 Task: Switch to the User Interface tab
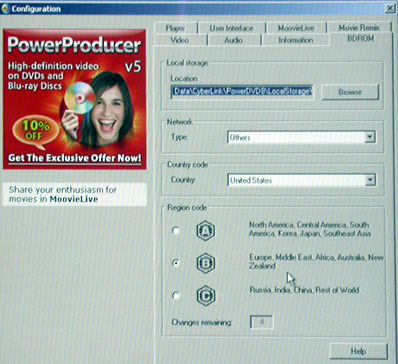coord(231,28)
